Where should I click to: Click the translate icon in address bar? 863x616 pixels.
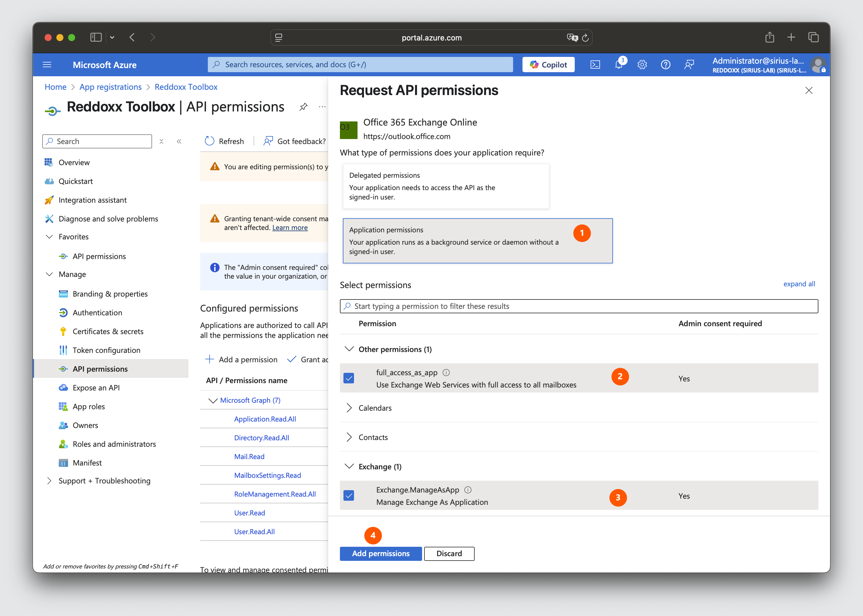572,38
